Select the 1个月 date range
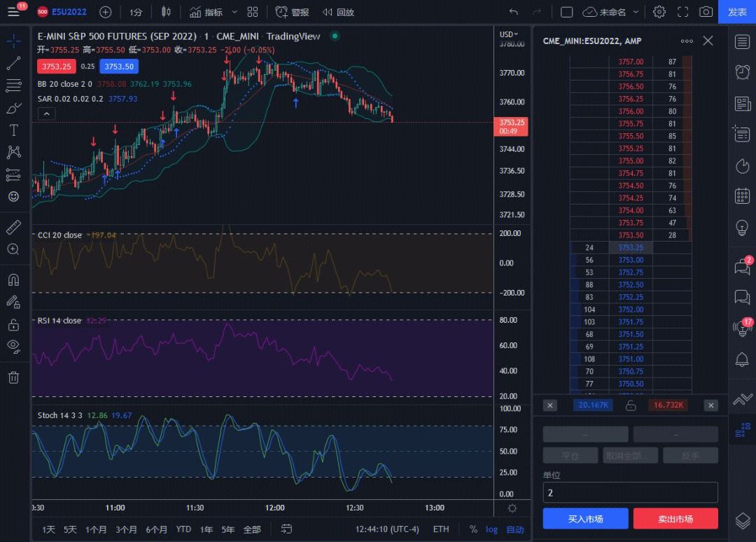 pyautogui.click(x=96, y=529)
